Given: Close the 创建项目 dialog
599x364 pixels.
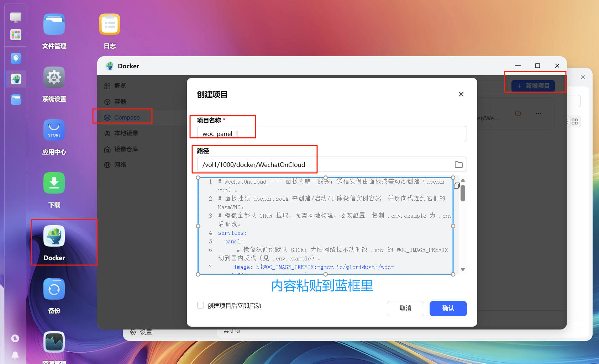Looking at the screenshot, I should coord(461,94).
